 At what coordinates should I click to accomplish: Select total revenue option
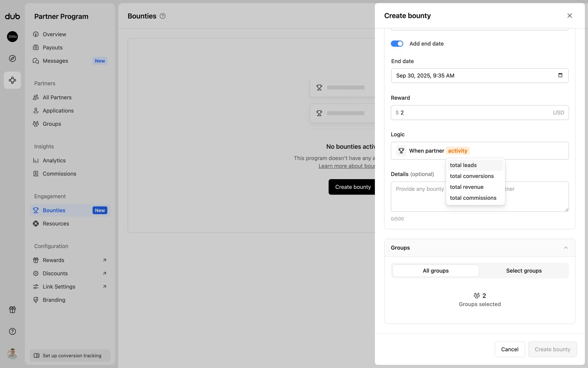(x=466, y=187)
